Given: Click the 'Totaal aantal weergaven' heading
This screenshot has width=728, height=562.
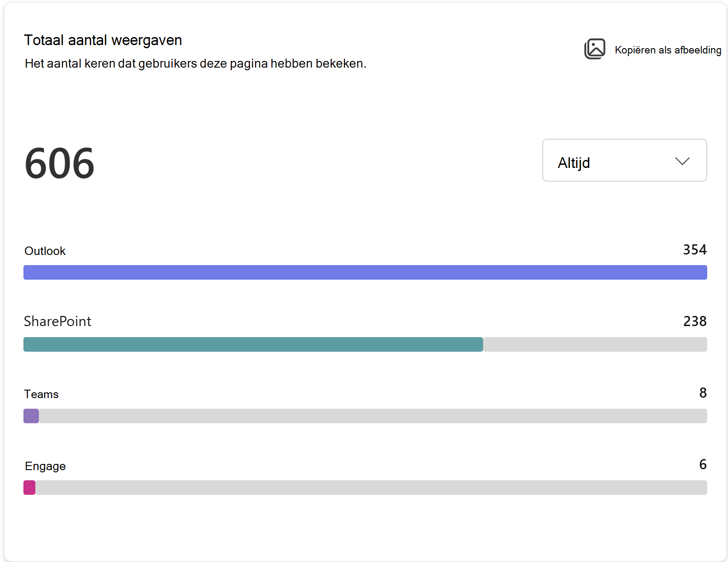Looking at the screenshot, I should (103, 40).
